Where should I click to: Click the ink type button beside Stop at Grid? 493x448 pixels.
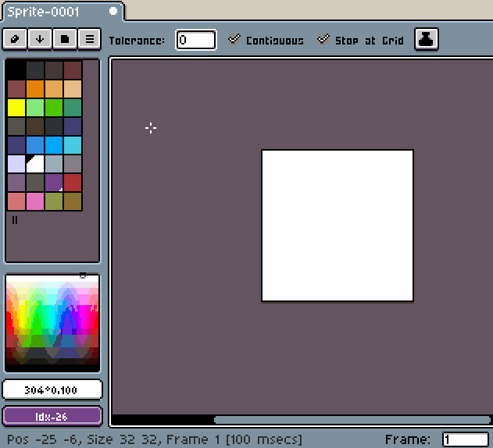[x=427, y=39]
